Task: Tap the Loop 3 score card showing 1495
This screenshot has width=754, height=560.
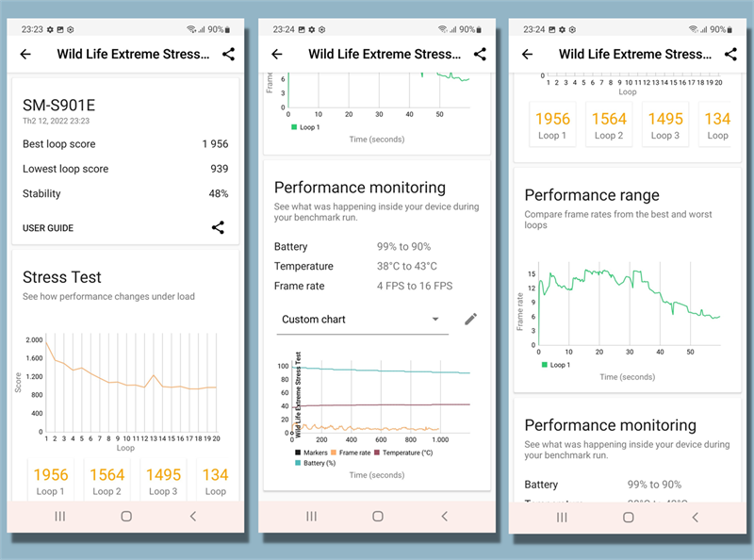Action: pos(164,480)
